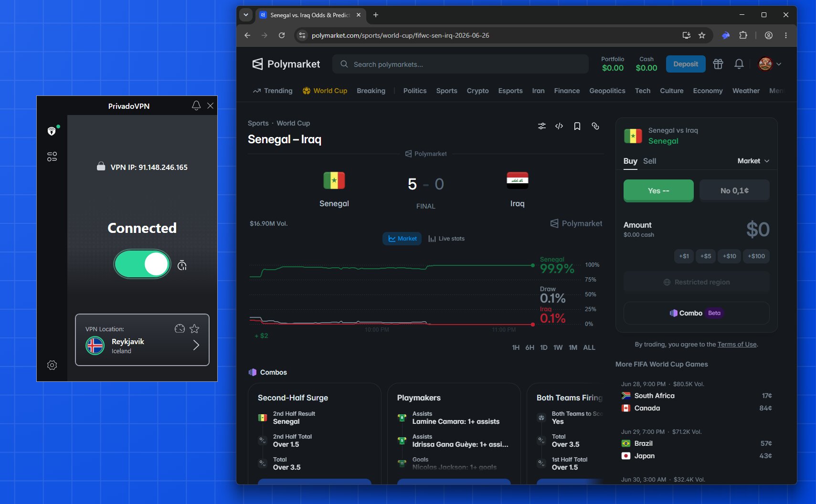Expand the user avatar account menu
This screenshot has height=504, width=816.
pos(770,64)
